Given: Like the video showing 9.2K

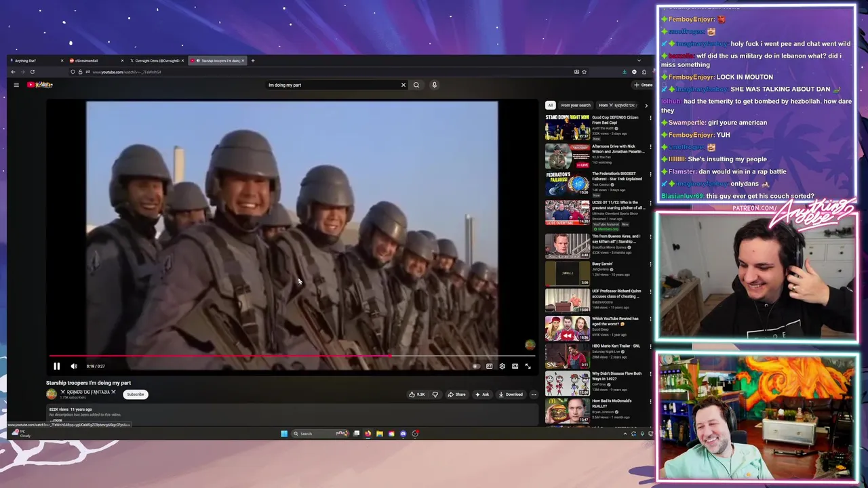Looking at the screenshot, I should click(416, 394).
